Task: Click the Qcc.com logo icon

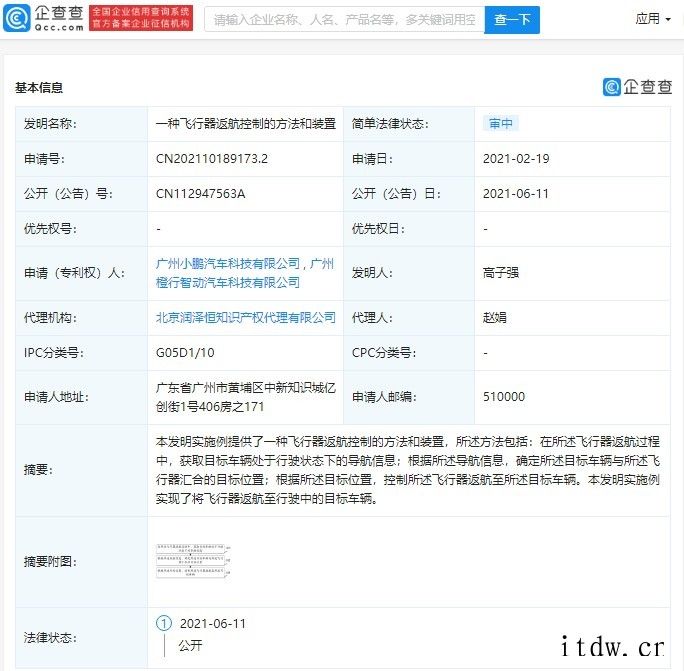Action: (17, 18)
